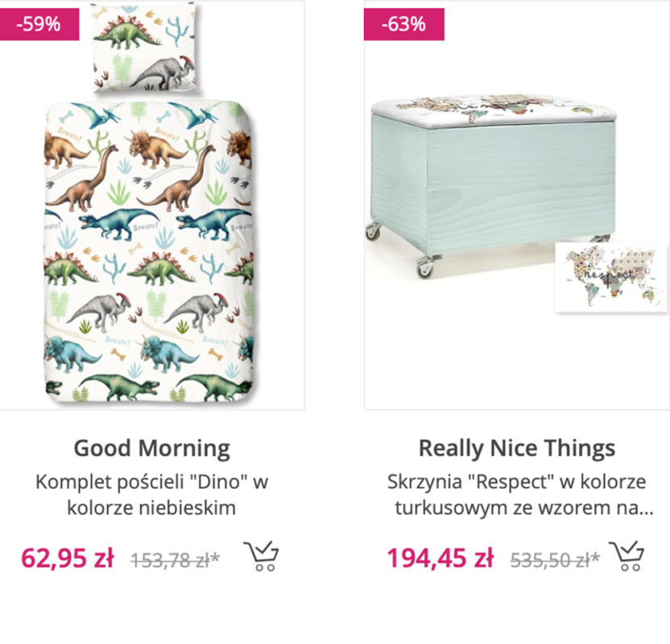The image size is (670, 644).
Task: Click the Komplet pościeli "Dino" description
Action: [152, 494]
